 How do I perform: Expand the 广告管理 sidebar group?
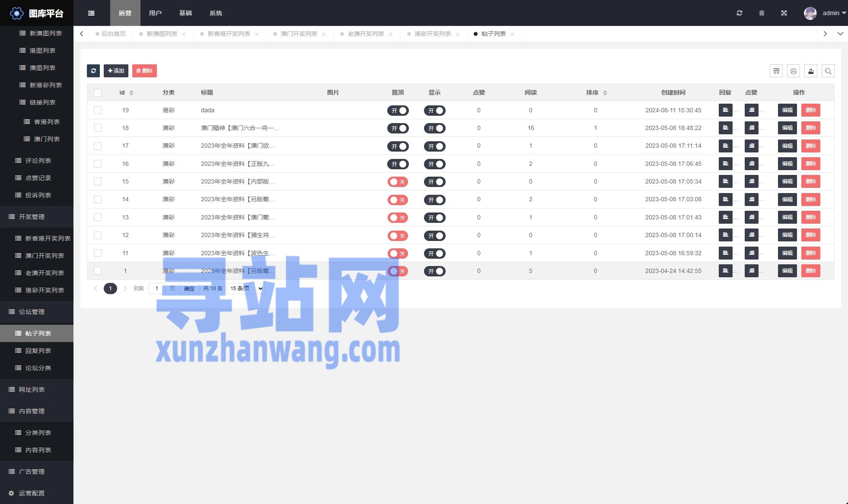37,472
